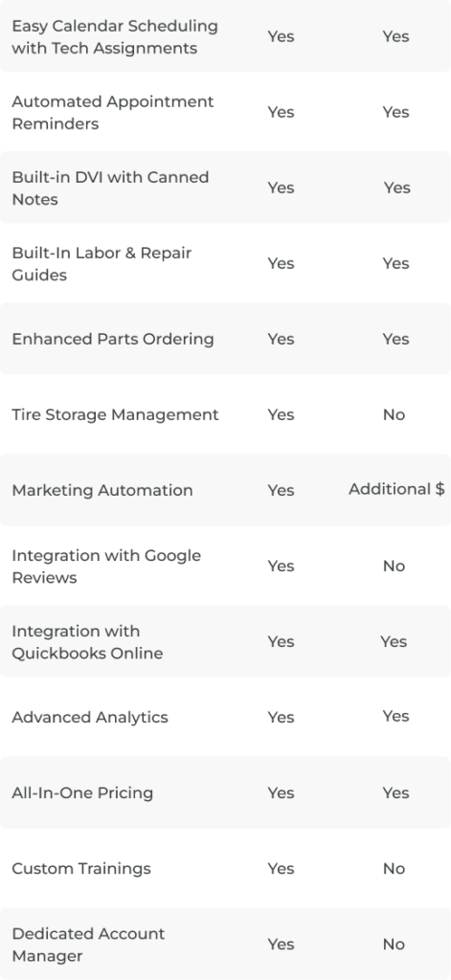Click the Integration with Google Reviews label

tap(106, 567)
